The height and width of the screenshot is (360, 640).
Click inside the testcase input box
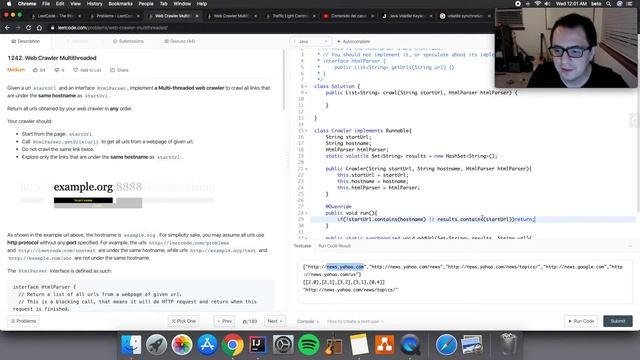(x=465, y=282)
